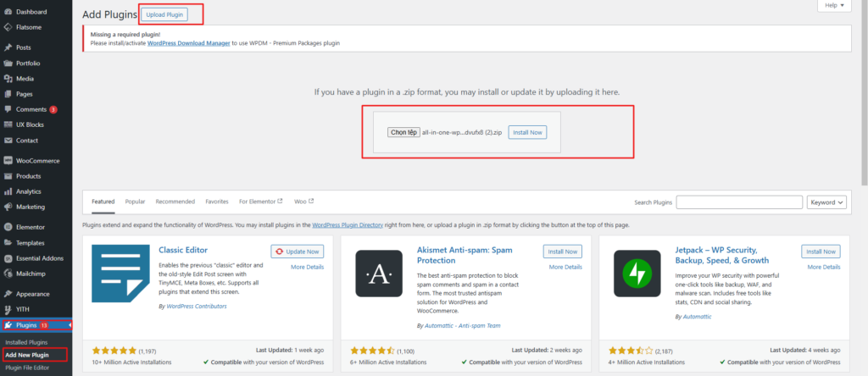Open Plugin File Editor submenu item
The image size is (868, 376).
[x=27, y=368]
